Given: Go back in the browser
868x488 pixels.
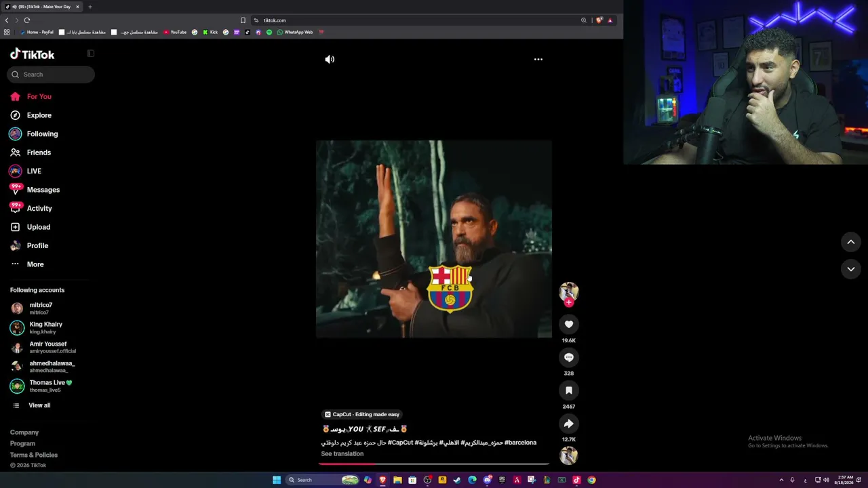Looking at the screenshot, I should [x=7, y=20].
